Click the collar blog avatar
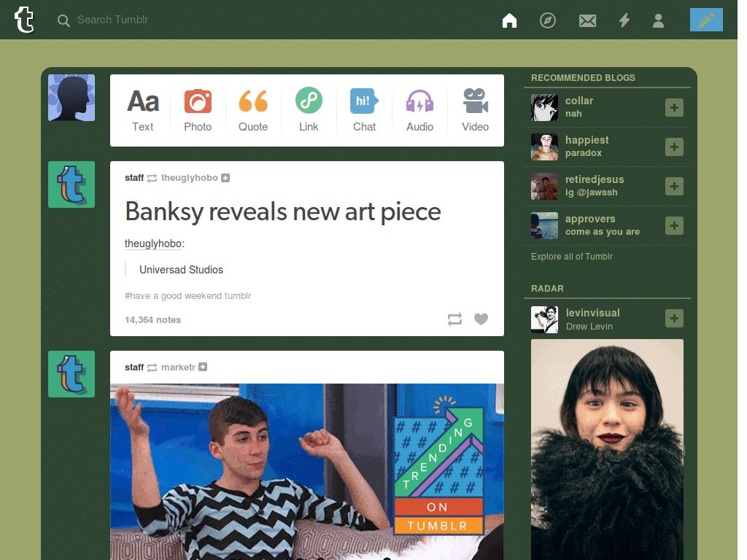This screenshot has height=560, width=747. [x=544, y=108]
